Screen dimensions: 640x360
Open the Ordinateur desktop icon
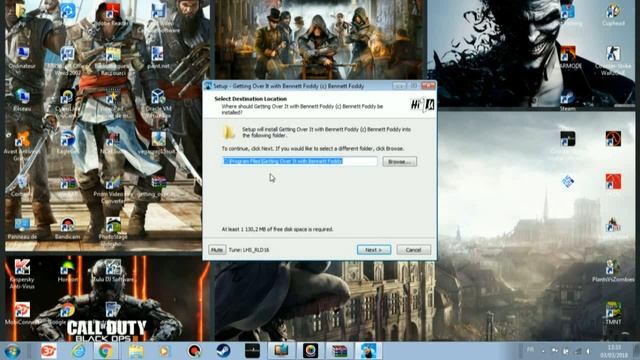tap(22, 58)
